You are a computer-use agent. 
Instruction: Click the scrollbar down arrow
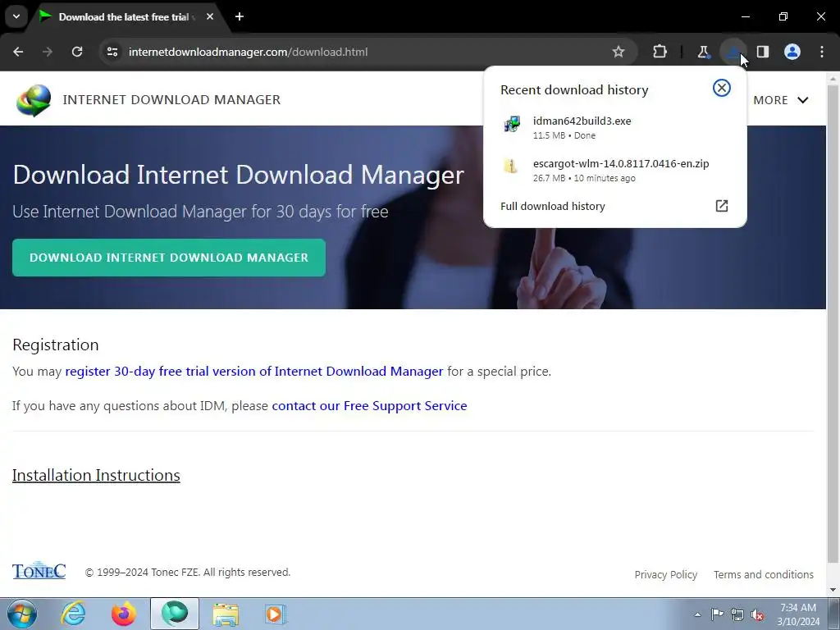tap(833, 590)
